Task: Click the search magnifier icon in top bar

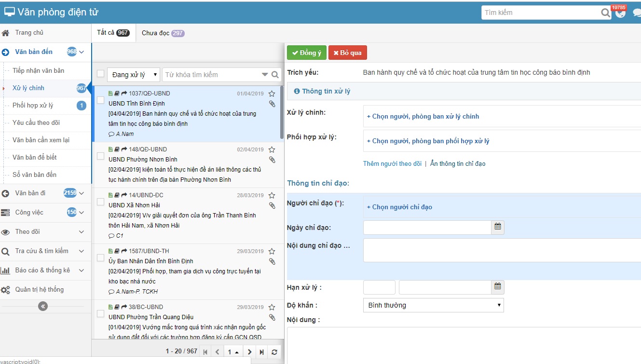Action: click(x=606, y=13)
